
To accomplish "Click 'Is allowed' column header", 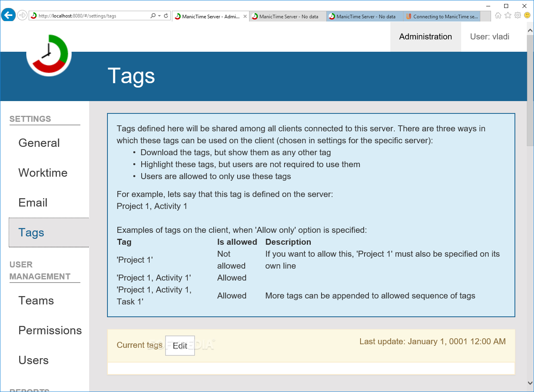I will [x=237, y=242].
